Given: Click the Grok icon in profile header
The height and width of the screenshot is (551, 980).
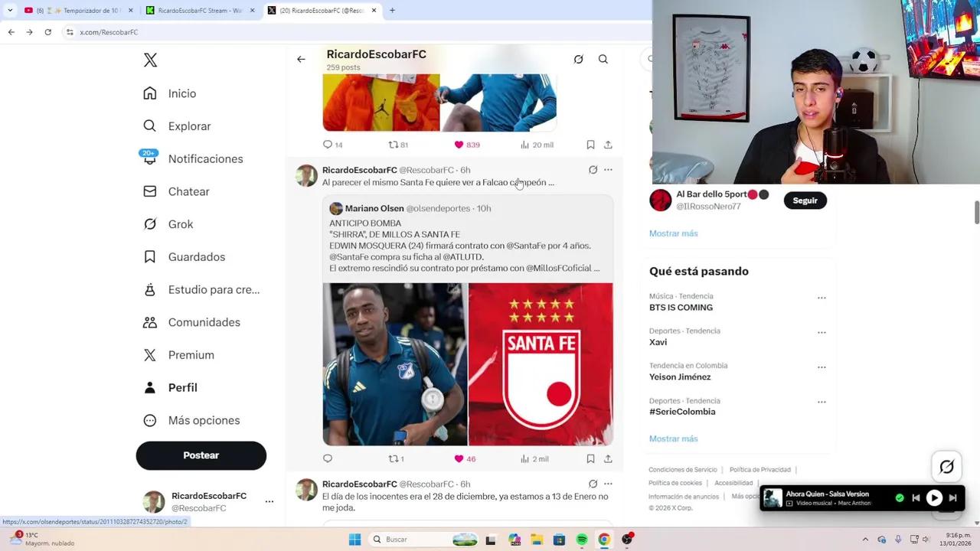Looking at the screenshot, I should tap(579, 59).
